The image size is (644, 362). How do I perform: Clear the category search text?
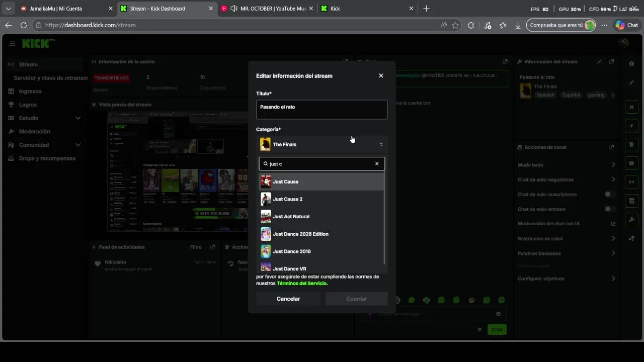pos(377,163)
